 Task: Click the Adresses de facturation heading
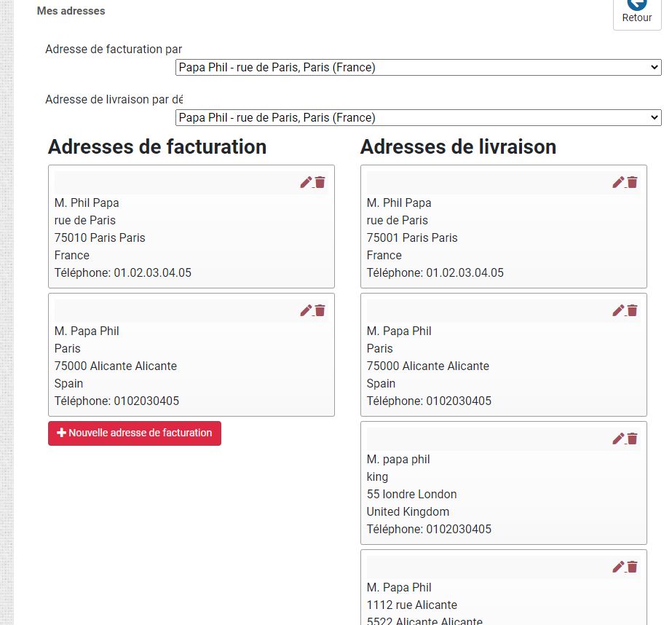[157, 147]
